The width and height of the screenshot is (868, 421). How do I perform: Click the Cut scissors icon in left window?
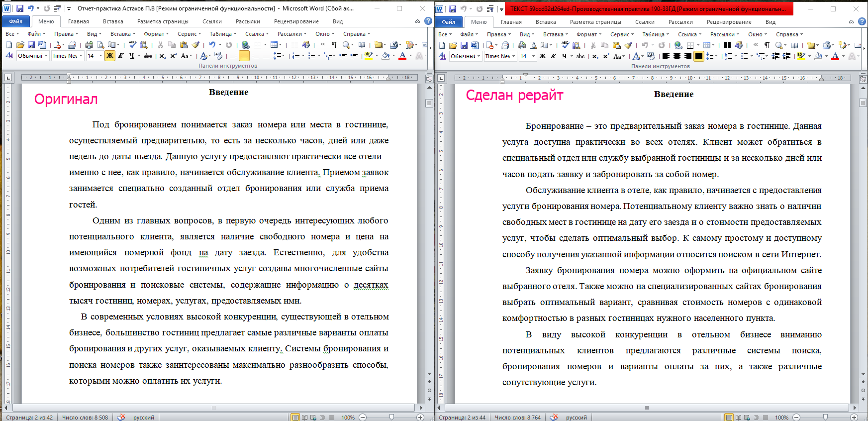160,45
